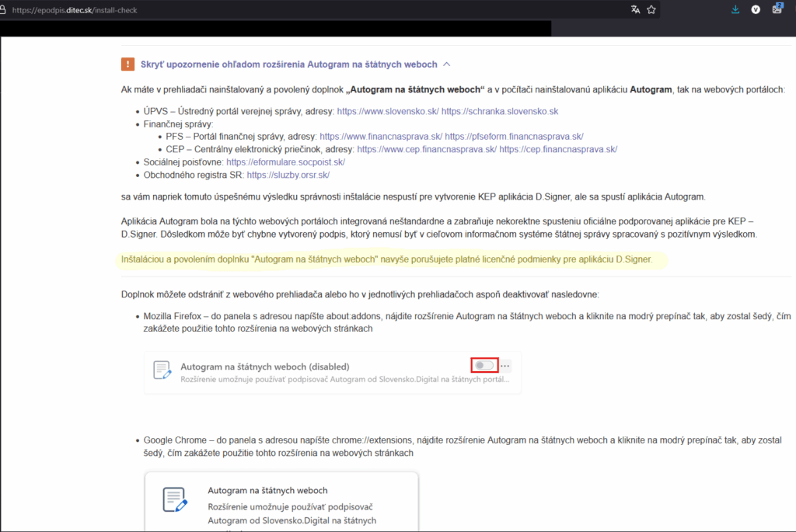Open the https://schranka.slovensko.sk link
The height and width of the screenshot is (532, 796).
pyautogui.click(x=500, y=111)
